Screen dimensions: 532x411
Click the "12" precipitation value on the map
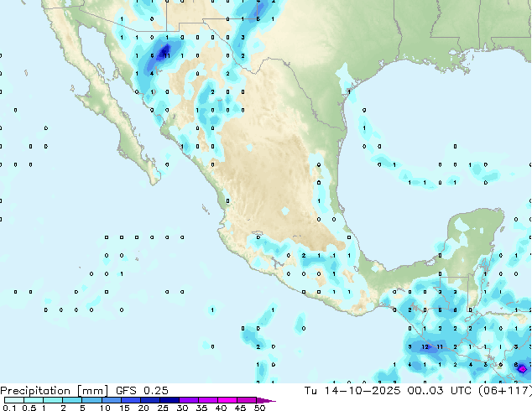[425, 346]
